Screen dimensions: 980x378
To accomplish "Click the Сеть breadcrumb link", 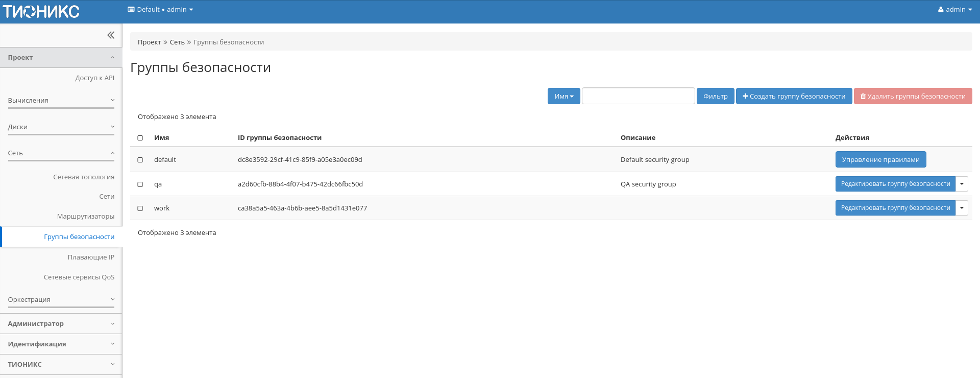I will tap(177, 42).
